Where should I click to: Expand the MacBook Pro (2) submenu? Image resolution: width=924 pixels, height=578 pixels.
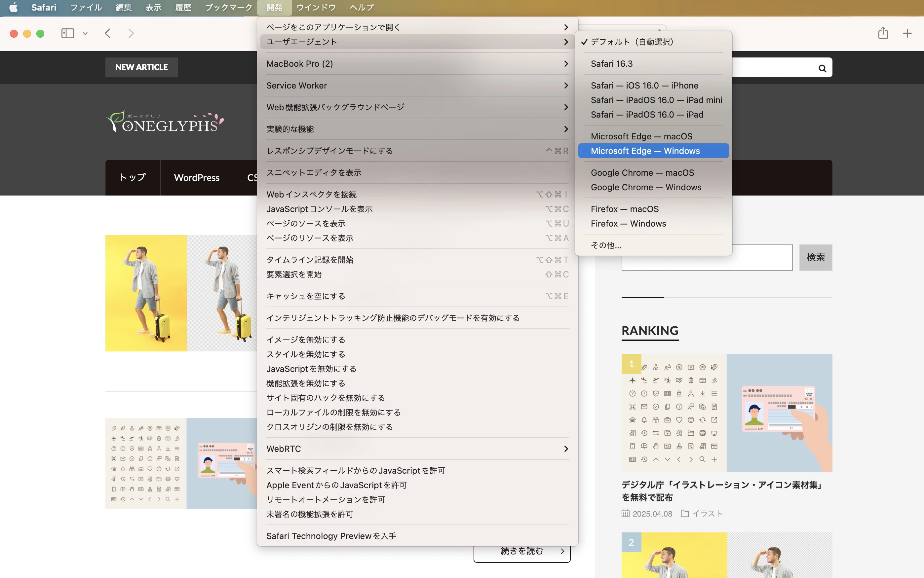[x=417, y=63]
